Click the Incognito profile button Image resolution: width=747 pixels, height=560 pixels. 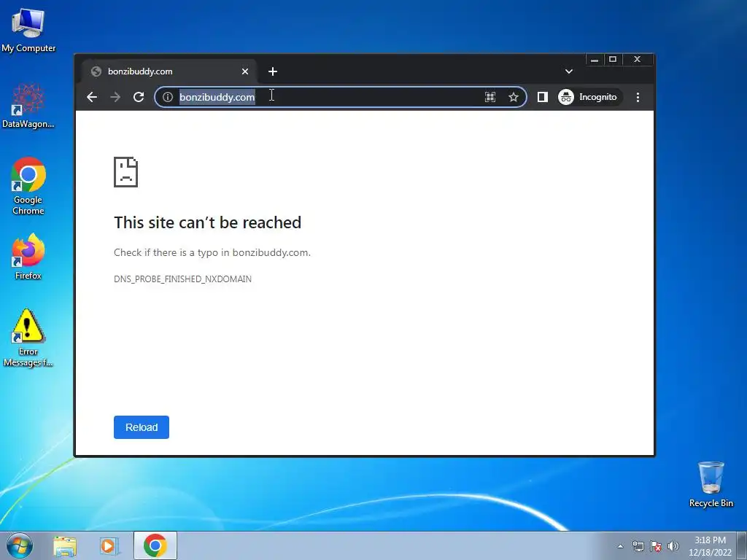click(x=589, y=97)
